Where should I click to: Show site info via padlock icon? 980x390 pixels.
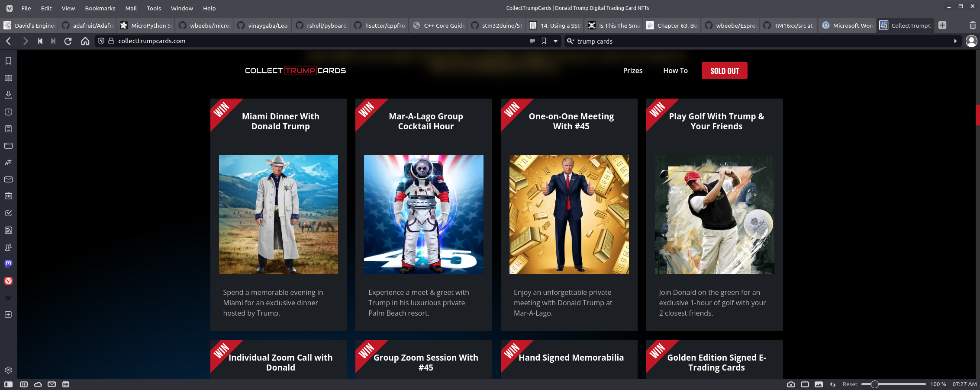pyautogui.click(x=111, y=41)
